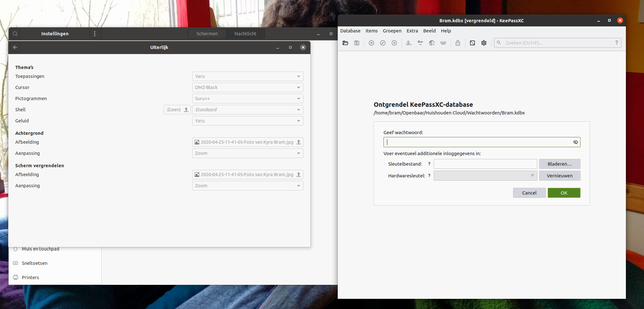Confirm unlock with the OK button
Image resolution: width=644 pixels, height=309 pixels.
[x=564, y=193]
